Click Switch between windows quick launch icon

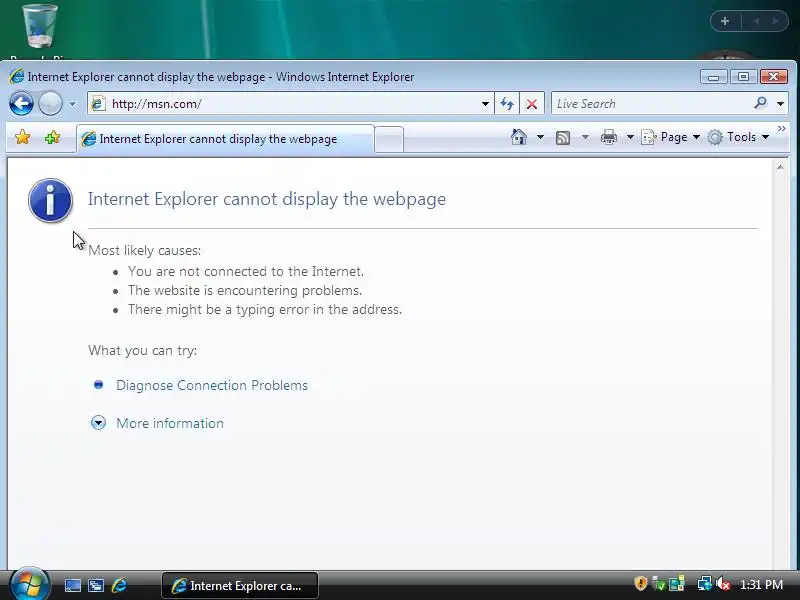95,586
